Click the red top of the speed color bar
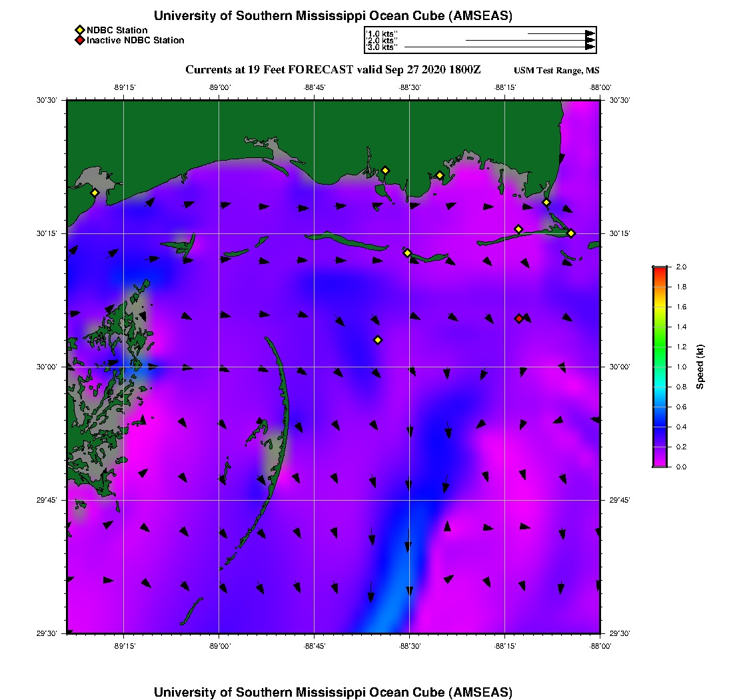The height and width of the screenshot is (700, 733). 659,270
